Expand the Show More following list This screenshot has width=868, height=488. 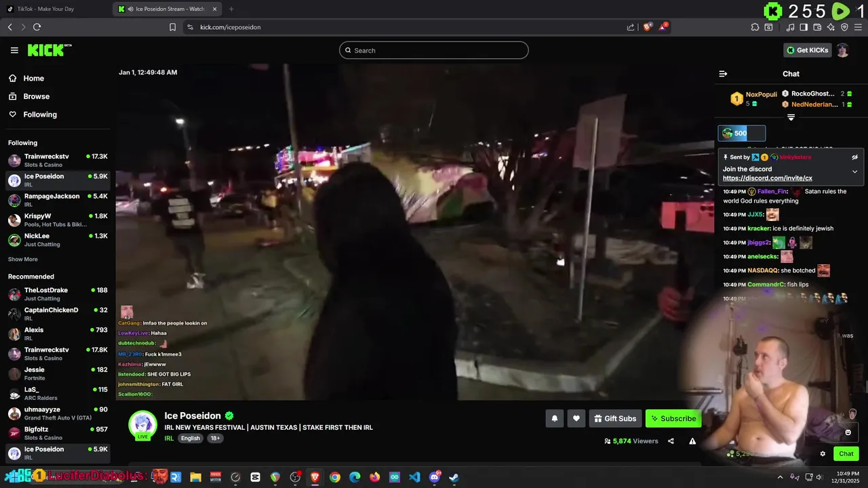[x=23, y=259]
